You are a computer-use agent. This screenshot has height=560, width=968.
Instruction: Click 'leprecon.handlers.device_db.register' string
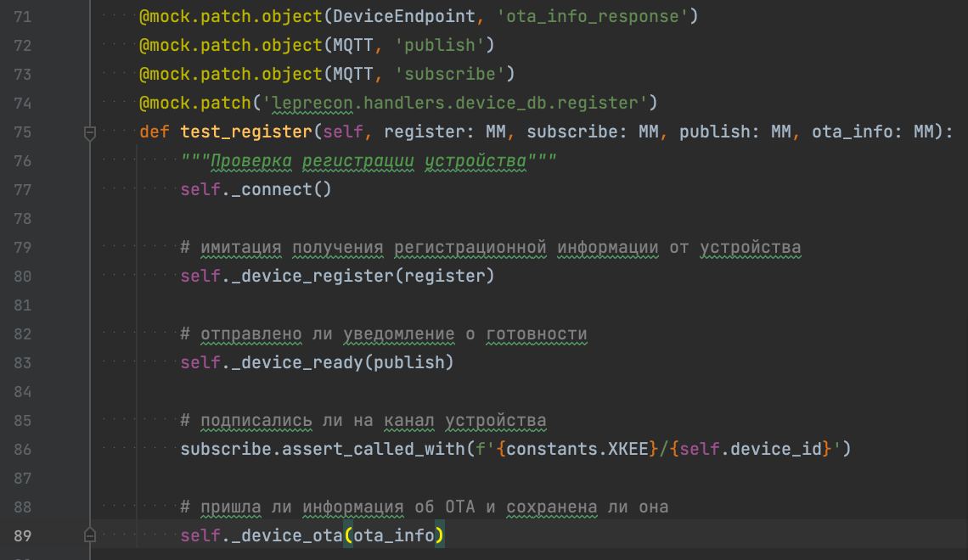[454, 103]
